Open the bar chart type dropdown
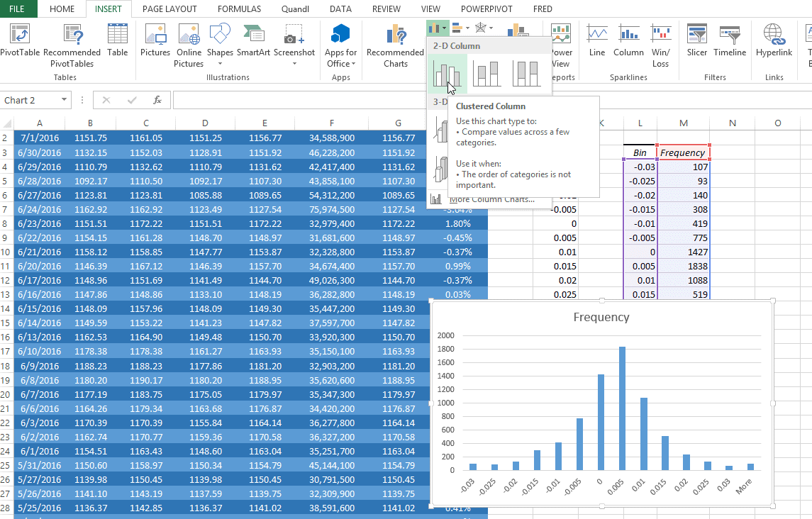This screenshot has width=812, height=519. 461,28
